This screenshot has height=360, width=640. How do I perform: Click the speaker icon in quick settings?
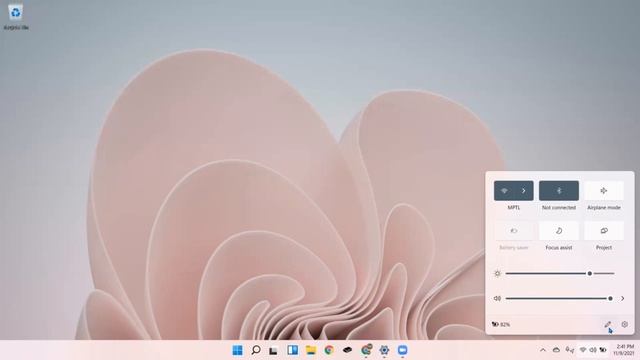[x=497, y=298]
